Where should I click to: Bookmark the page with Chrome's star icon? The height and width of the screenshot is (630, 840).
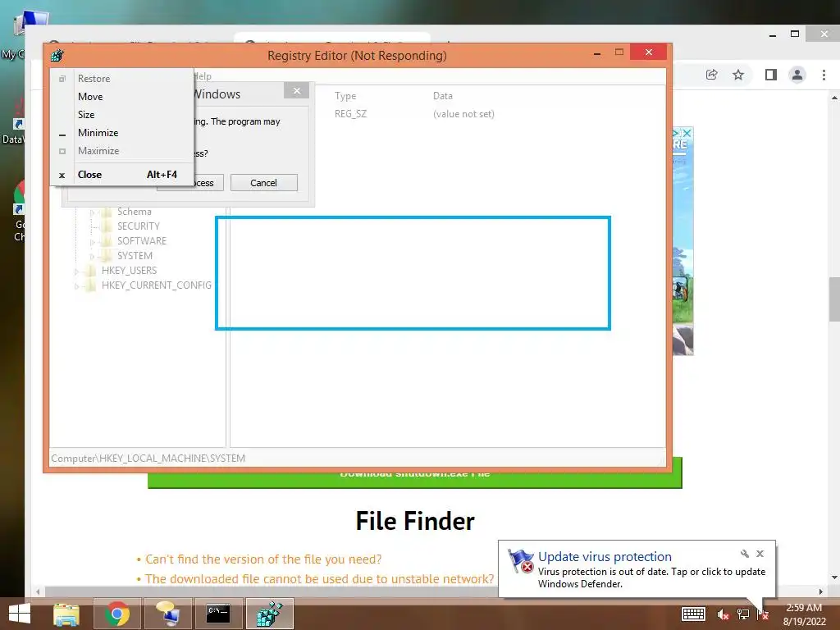point(738,75)
